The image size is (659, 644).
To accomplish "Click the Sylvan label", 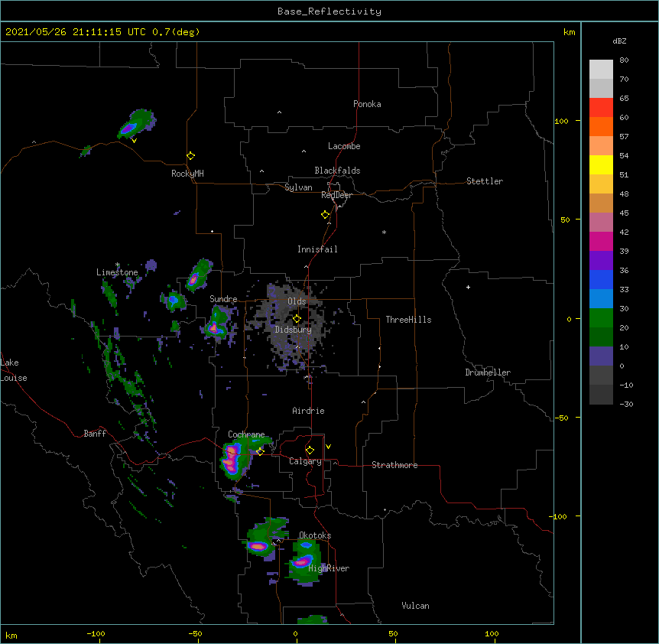I will pos(298,187).
